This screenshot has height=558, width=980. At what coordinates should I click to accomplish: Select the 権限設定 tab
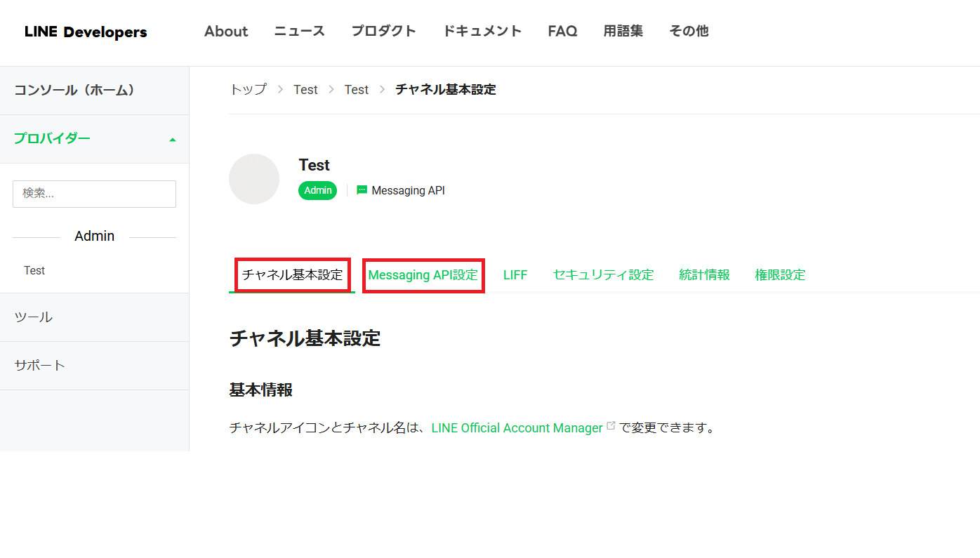tap(780, 274)
